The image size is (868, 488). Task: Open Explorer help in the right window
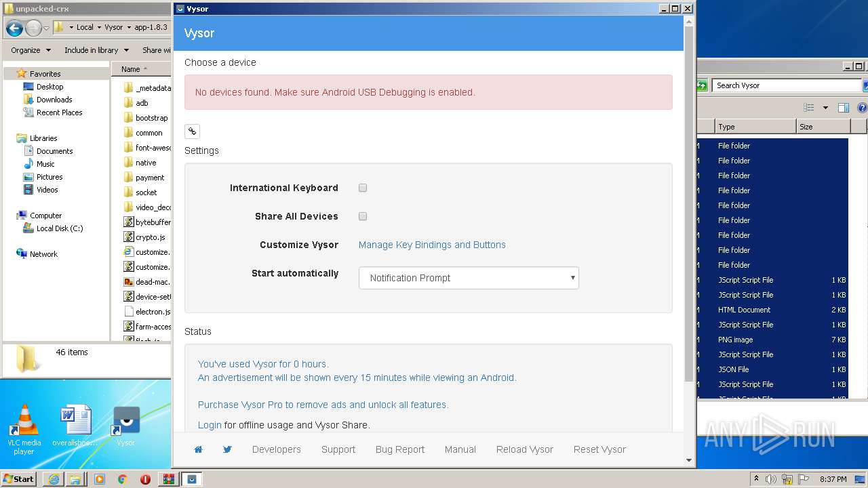pos(863,108)
